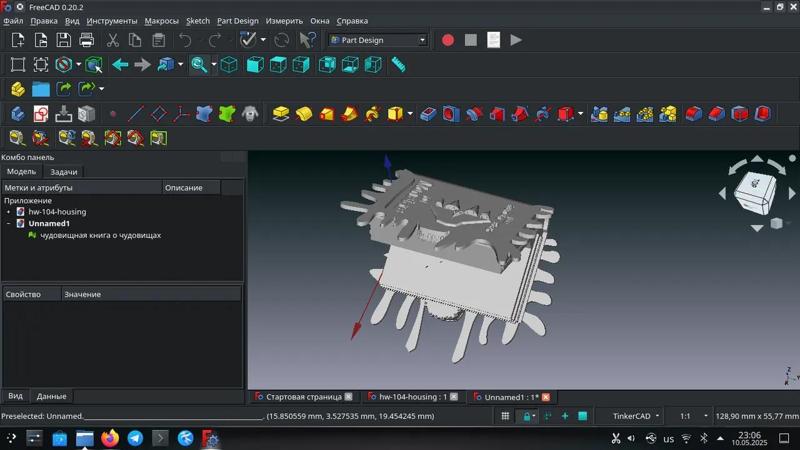Screen dimensions: 800x450
Task: Switch to the Задачи tab
Action: point(63,172)
